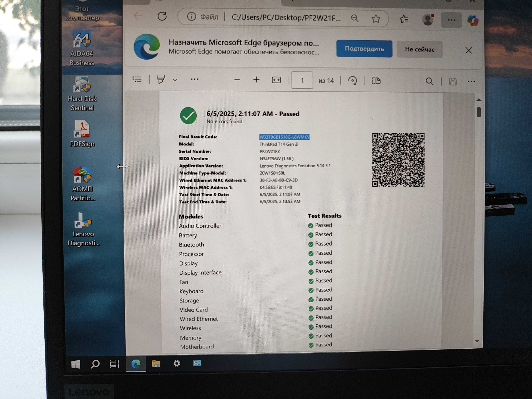The height and width of the screenshot is (399, 532).
Task: Toggle the PDF page view icon
Action: pos(376,81)
